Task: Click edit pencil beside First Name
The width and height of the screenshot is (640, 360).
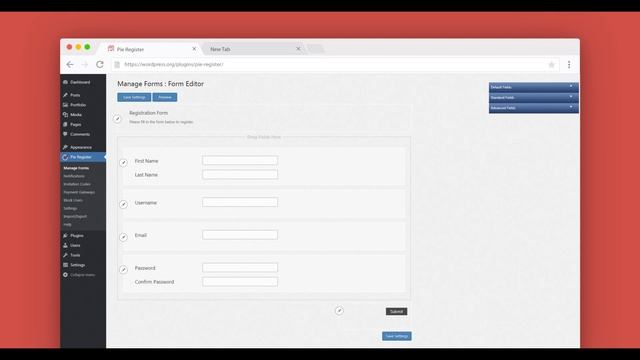Action: (123, 163)
